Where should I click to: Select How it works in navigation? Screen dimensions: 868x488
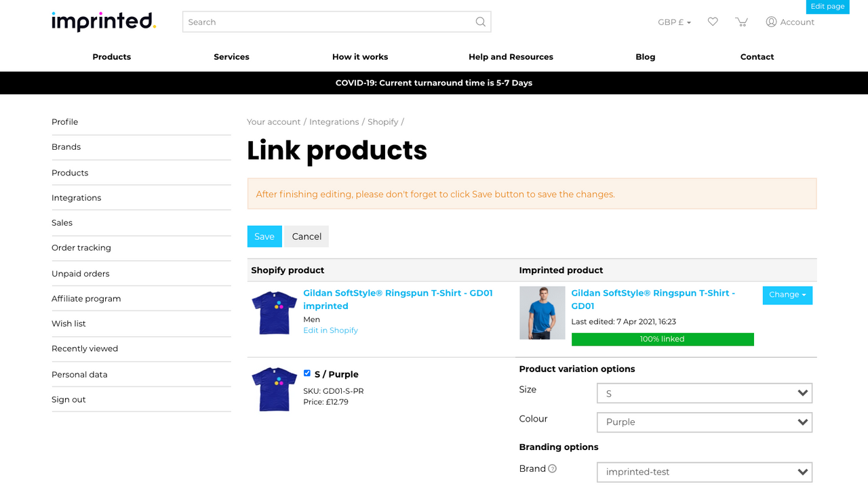360,57
